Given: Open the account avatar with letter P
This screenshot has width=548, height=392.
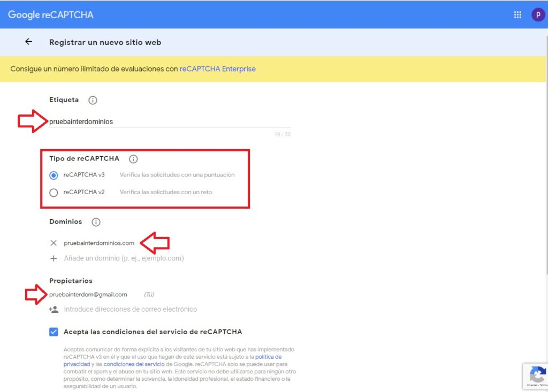Looking at the screenshot, I should coord(538,14).
